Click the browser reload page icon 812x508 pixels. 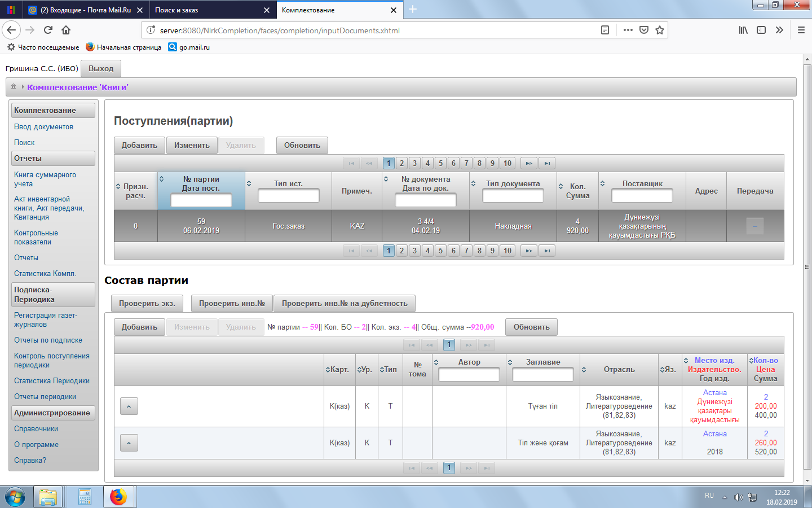tap(48, 30)
